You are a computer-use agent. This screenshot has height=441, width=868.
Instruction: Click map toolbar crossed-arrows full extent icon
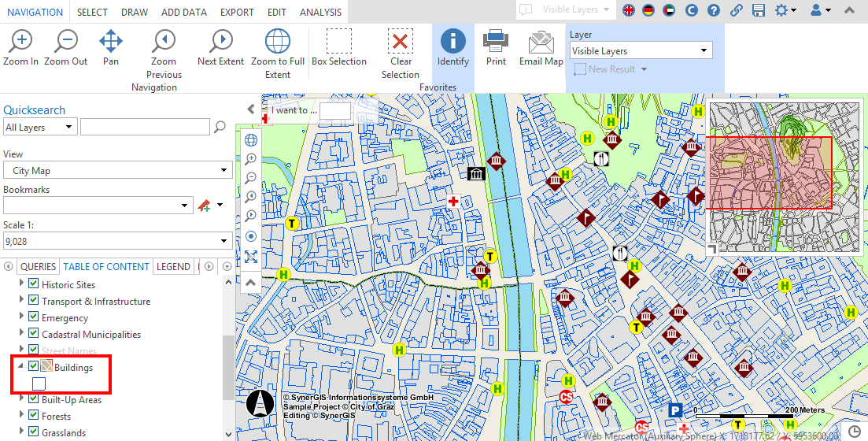coord(251,256)
